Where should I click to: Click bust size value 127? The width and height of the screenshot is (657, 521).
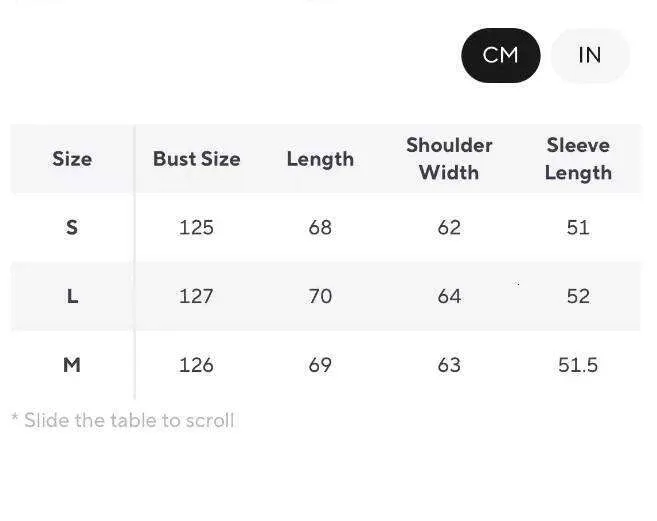196,296
